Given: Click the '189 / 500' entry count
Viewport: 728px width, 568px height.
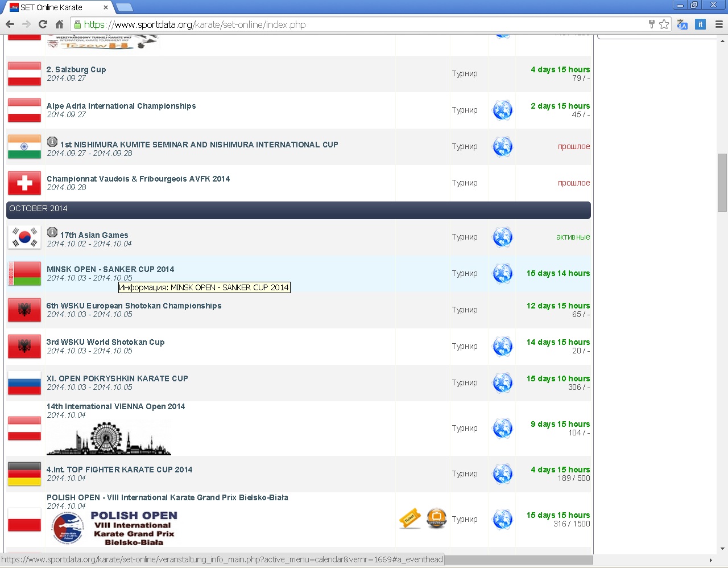Looking at the screenshot, I should 574,478.
